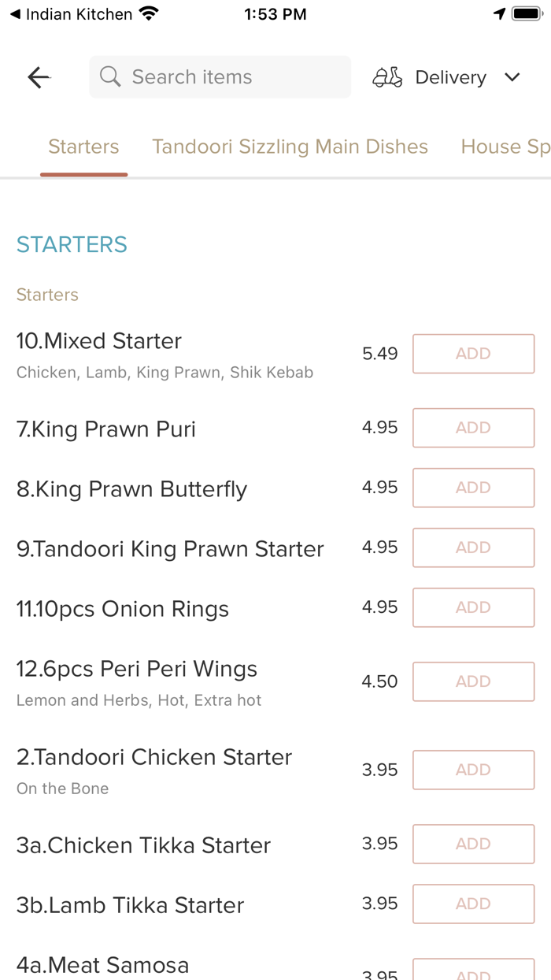551x980 pixels.
Task: Expand the Delivery chevron
Action: [x=512, y=77]
